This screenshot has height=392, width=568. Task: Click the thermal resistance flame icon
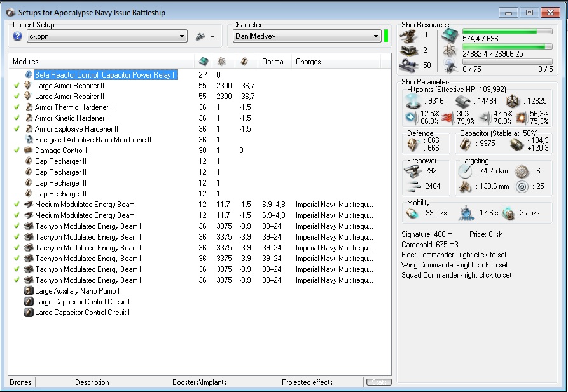447,118
